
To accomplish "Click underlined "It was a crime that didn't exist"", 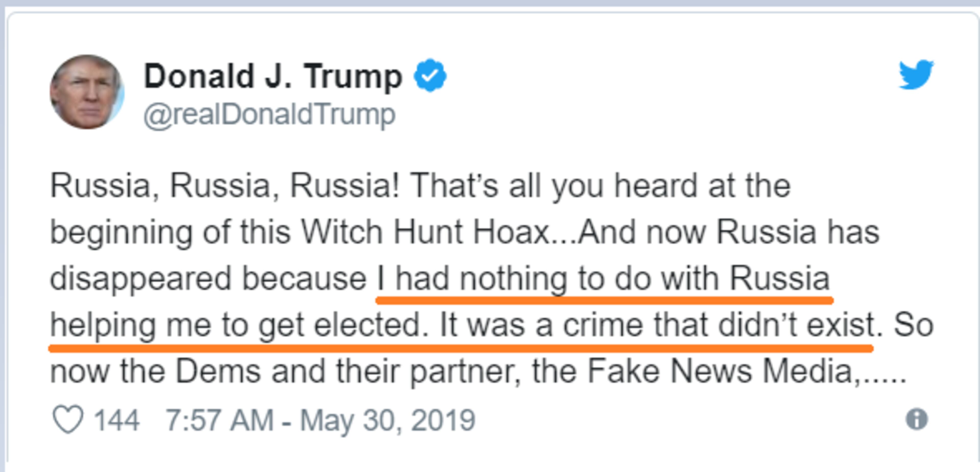I will (x=657, y=325).
